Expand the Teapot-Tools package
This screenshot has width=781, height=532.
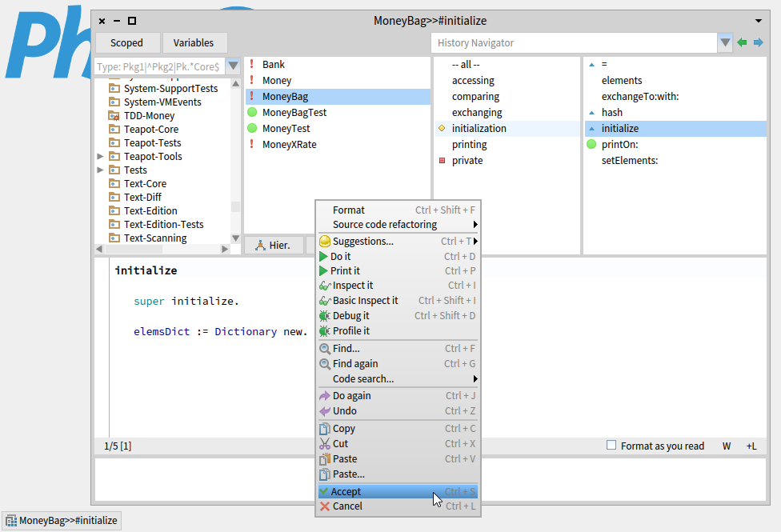click(100, 157)
